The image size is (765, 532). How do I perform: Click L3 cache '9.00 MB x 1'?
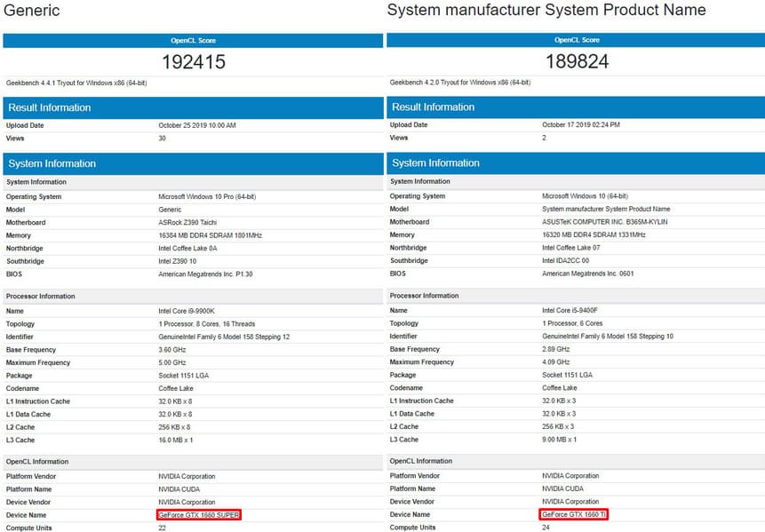(x=559, y=440)
